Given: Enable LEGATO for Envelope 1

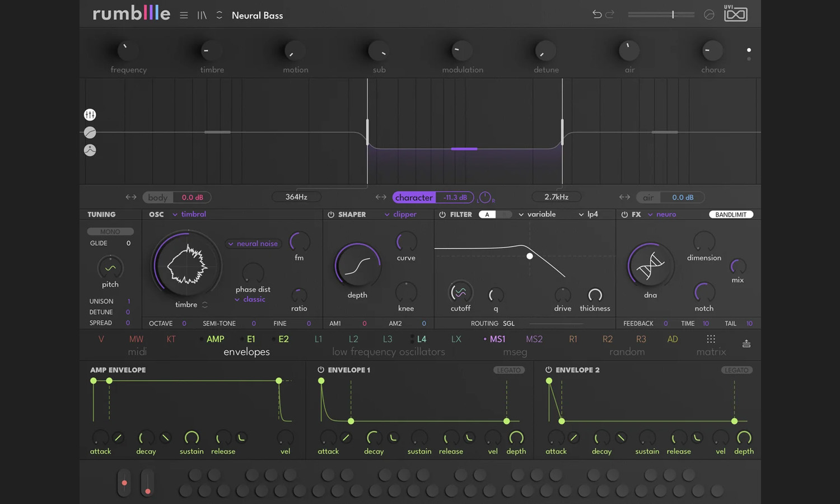Looking at the screenshot, I should click(x=509, y=370).
